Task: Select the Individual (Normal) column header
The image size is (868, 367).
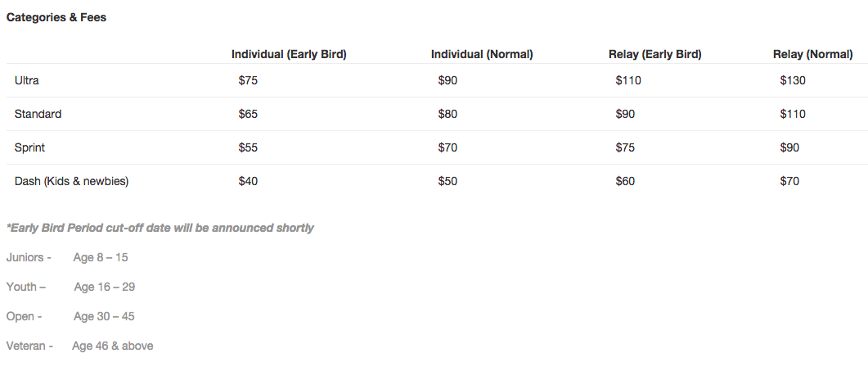Action: tap(482, 54)
